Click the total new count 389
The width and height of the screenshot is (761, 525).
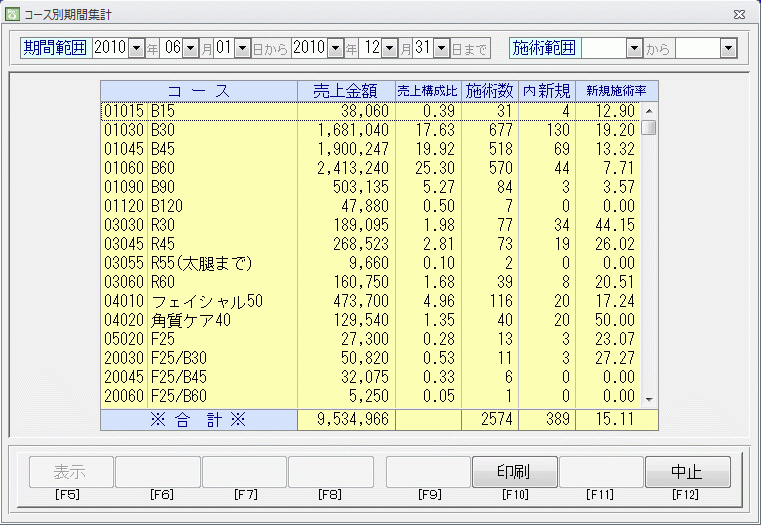tap(558, 419)
